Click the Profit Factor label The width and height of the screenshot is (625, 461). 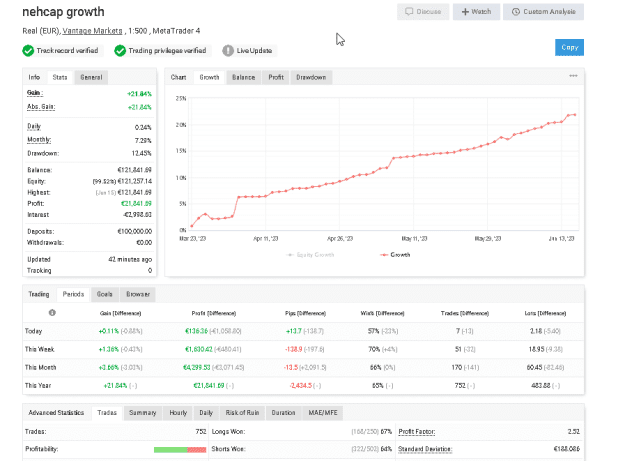point(417,432)
